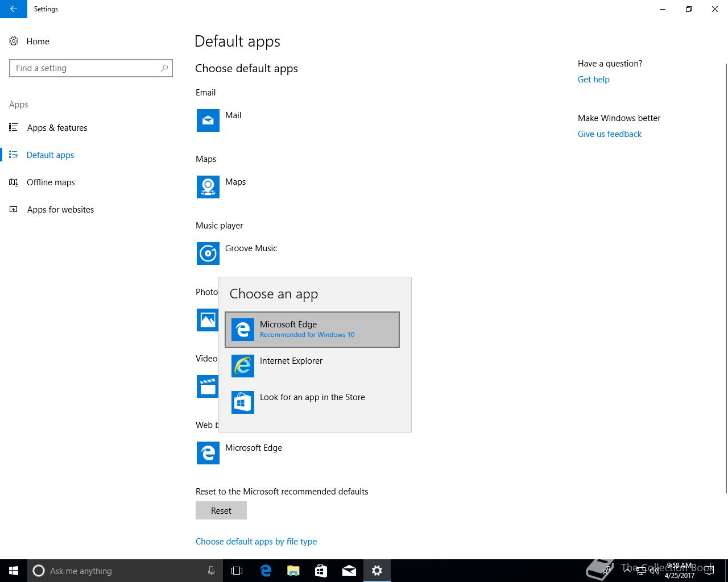728x582 pixels.
Task: Click the Mail app icon under Email
Action: 208,120
